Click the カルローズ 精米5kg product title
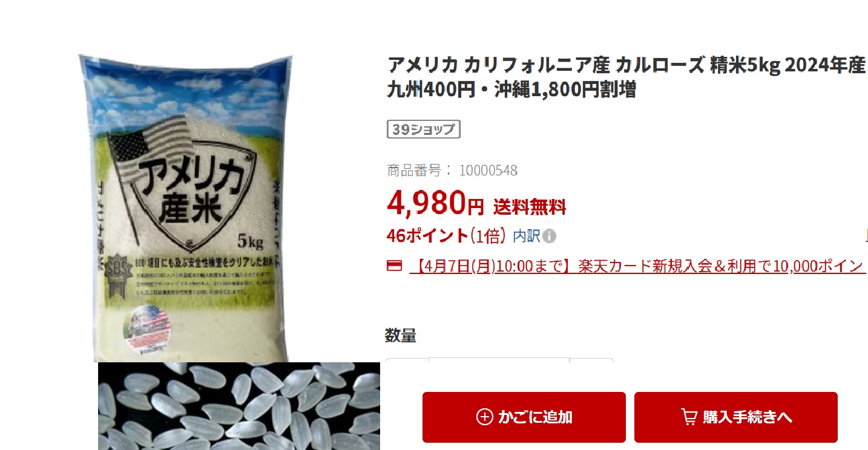The image size is (868, 450). (x=626, y=77)
